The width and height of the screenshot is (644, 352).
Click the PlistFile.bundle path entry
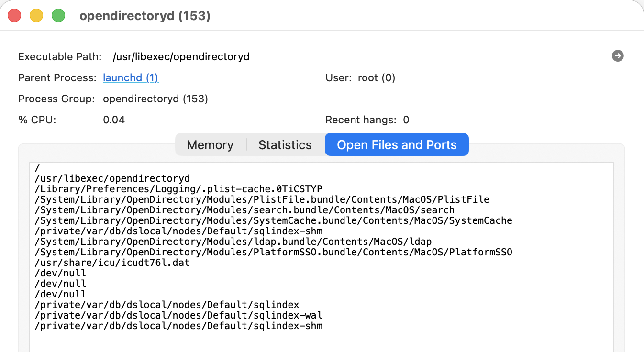coord(262,199)
